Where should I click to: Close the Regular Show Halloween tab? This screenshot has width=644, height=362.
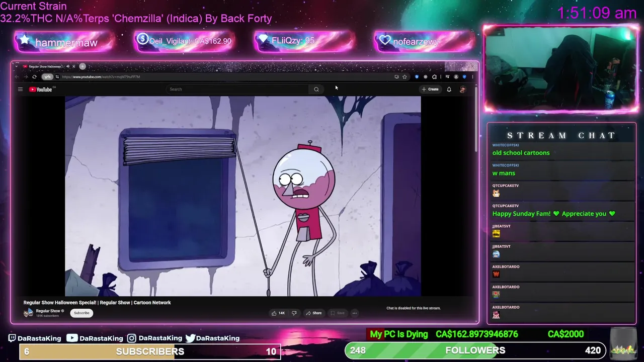[73, 66]
